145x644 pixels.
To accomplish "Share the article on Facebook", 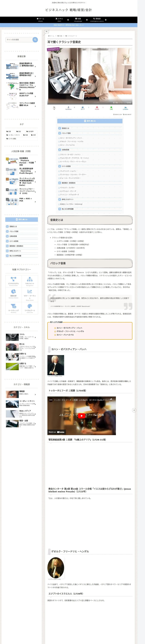I will [x=68, y=108].
